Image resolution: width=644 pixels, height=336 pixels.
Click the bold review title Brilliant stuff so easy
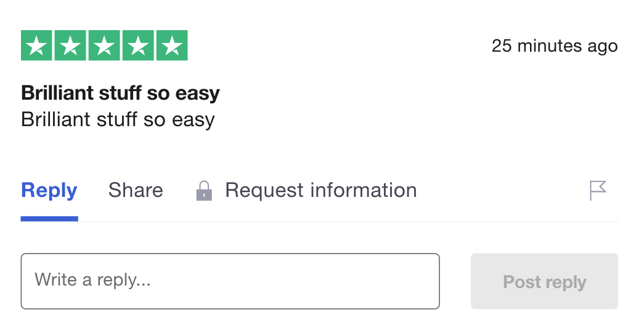(x=120, y=93)
